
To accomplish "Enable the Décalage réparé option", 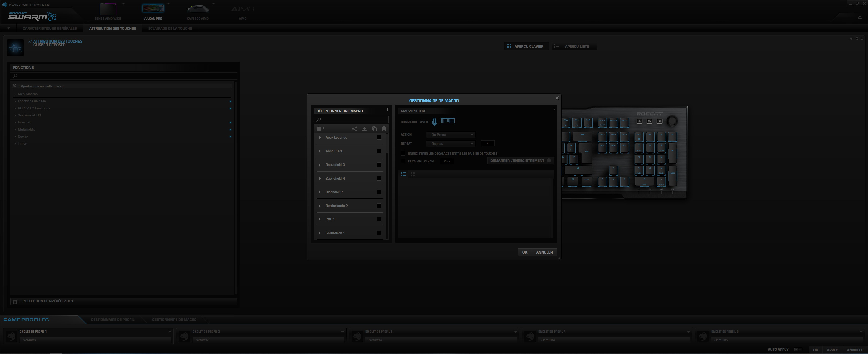I will click(x=403, y=161).
